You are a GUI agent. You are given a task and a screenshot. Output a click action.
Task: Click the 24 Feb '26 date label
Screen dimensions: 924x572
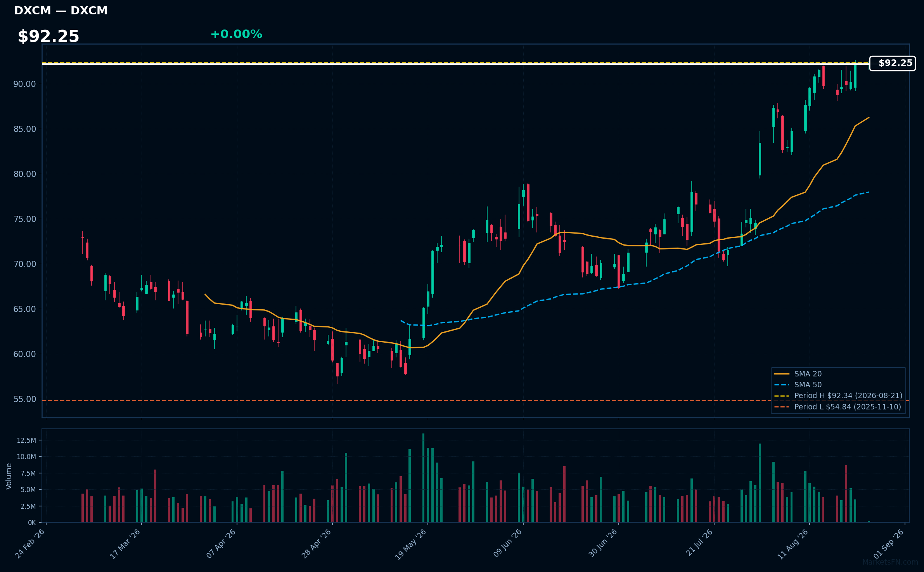(30, 543)
